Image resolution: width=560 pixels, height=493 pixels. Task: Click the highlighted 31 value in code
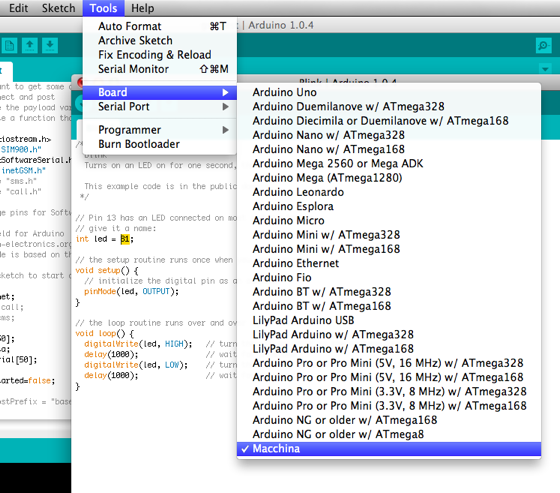[x=125, y=239]
